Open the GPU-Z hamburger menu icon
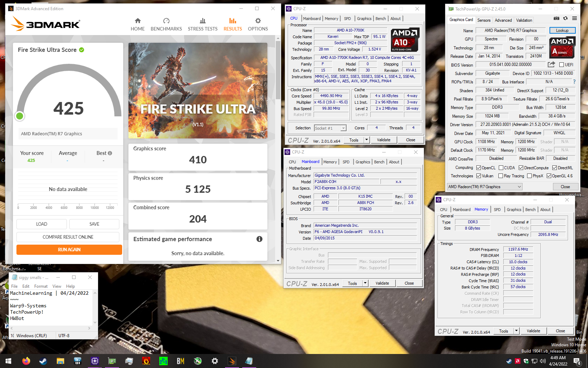Image resolution: width=588 pixels, height=368 pixels. point(574,18)
